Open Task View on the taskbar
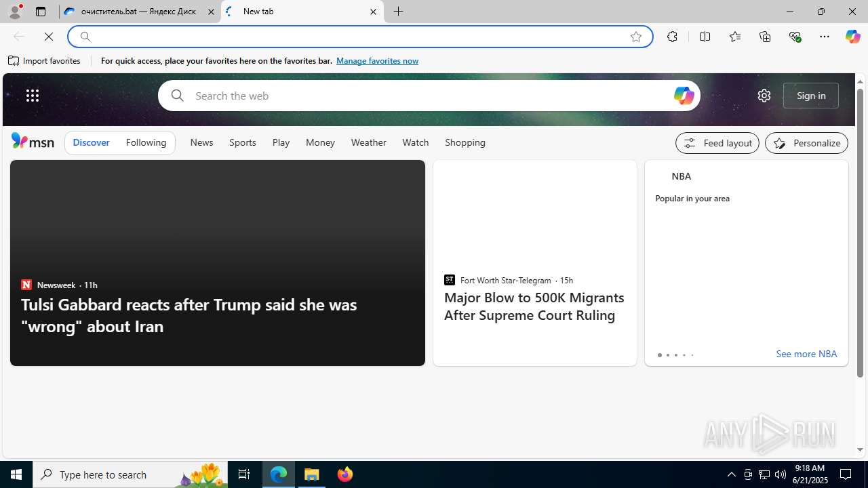Viewport: 868px width, 488px height. click(244, 474)
